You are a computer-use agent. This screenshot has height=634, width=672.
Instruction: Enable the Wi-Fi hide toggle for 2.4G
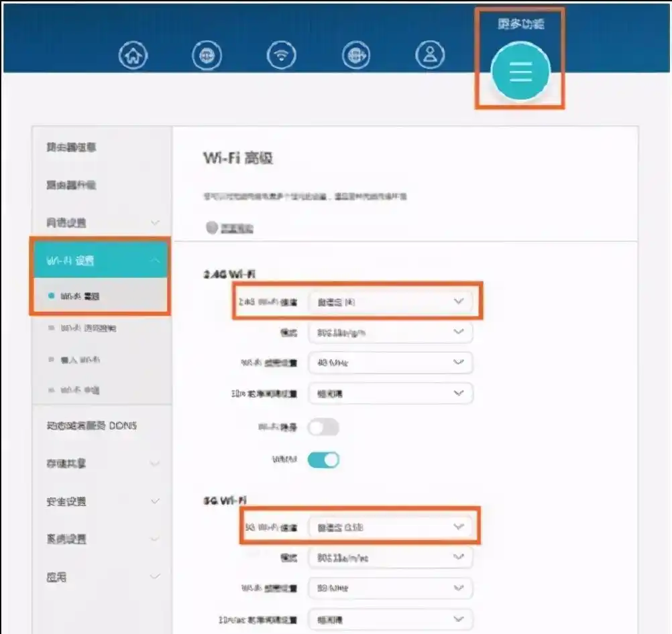point(323,427)
